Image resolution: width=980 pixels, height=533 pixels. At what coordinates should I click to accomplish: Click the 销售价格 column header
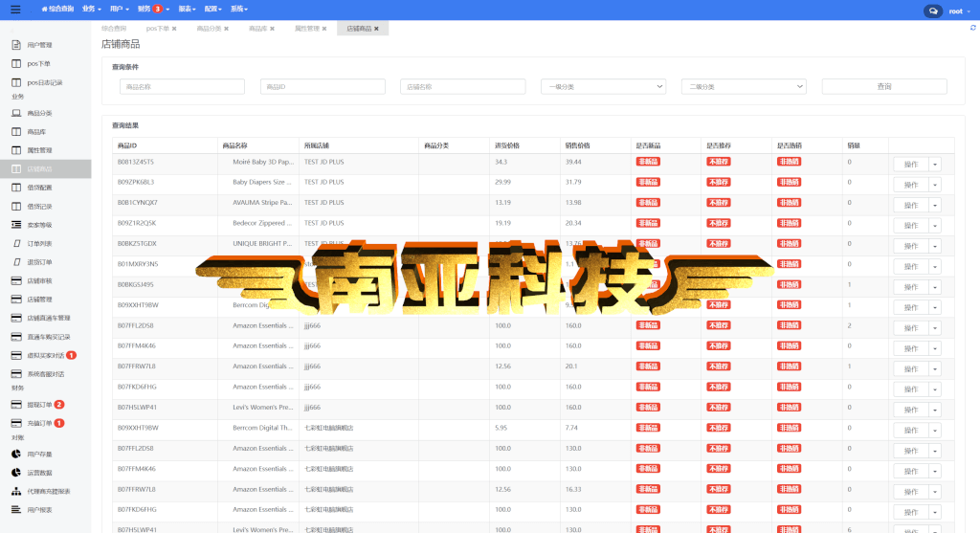pyautogui.click(x=577, y=145)
